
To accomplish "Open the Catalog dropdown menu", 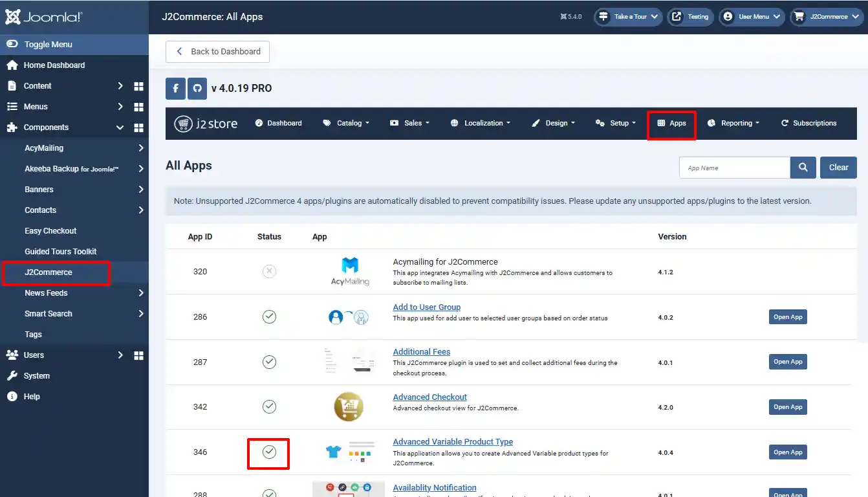I will tap(346, 123).
